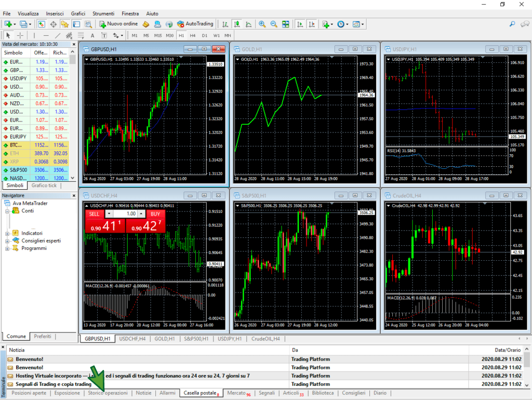Click the zoom in magnifier
The width and height of the screenshot is (532, 400).
pyautogui.click(x=262, y=24)
